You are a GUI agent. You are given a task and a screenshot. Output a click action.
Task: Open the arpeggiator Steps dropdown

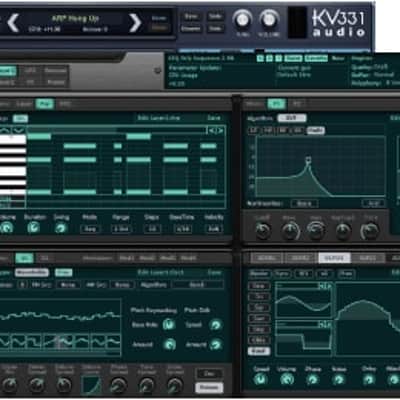[x=152, y=229]
